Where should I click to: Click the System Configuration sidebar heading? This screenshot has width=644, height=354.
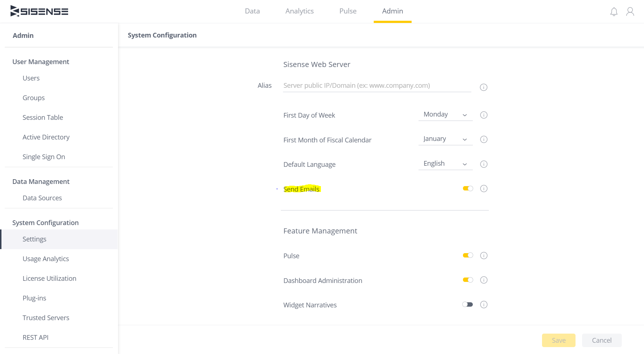coord(46,223)
